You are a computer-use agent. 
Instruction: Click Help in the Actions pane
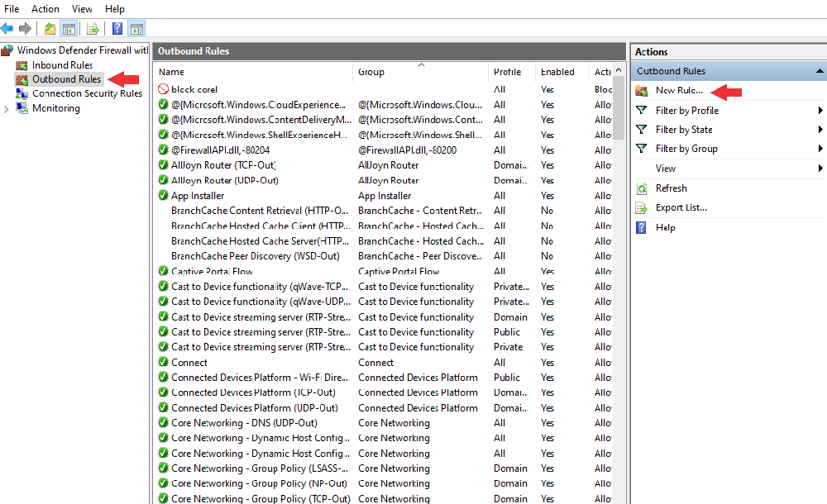click(666, 228)
